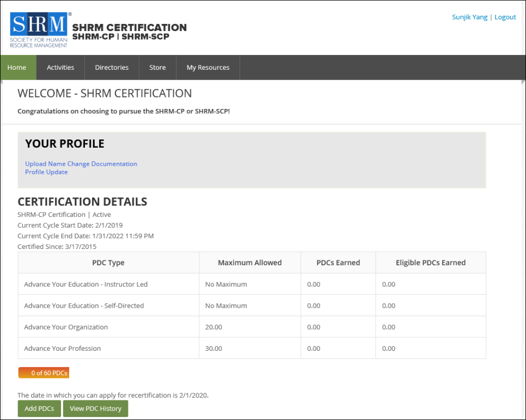
Task: Open the Directories menu
Action: point(112,68)
